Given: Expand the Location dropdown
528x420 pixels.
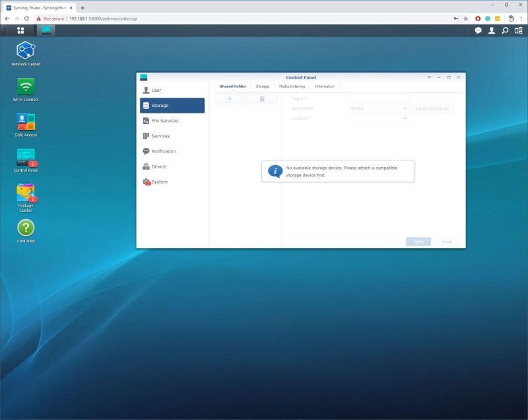Looking at the screenshot, I should 376,118.
